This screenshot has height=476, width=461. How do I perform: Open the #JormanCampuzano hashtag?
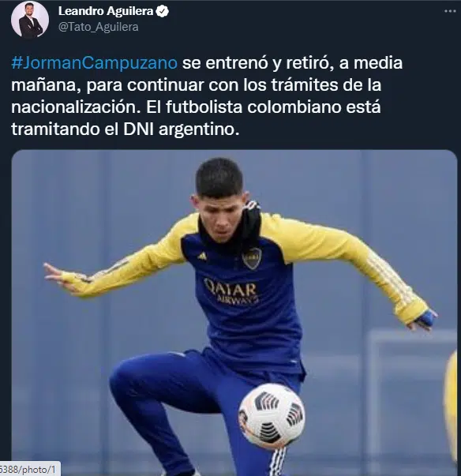coord(95,63)
